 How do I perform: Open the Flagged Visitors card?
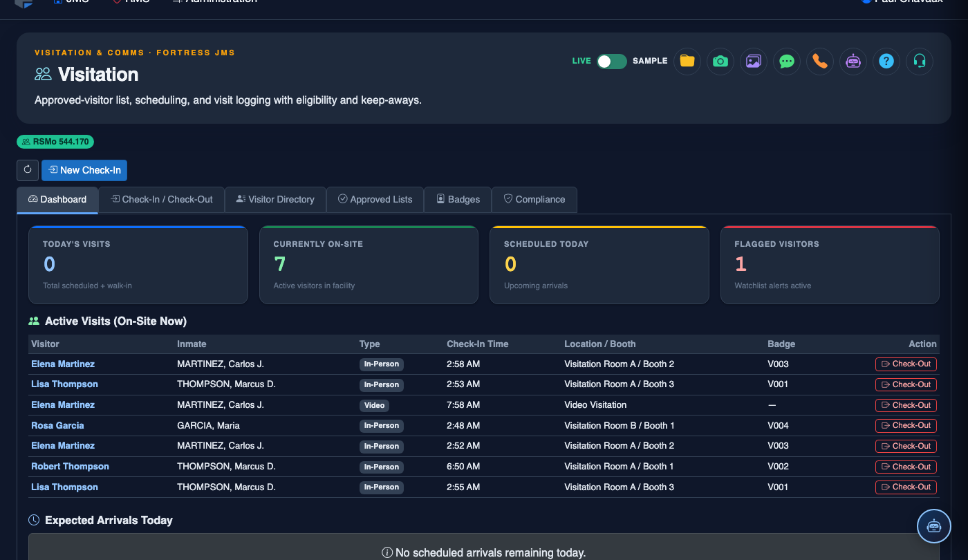830,265
